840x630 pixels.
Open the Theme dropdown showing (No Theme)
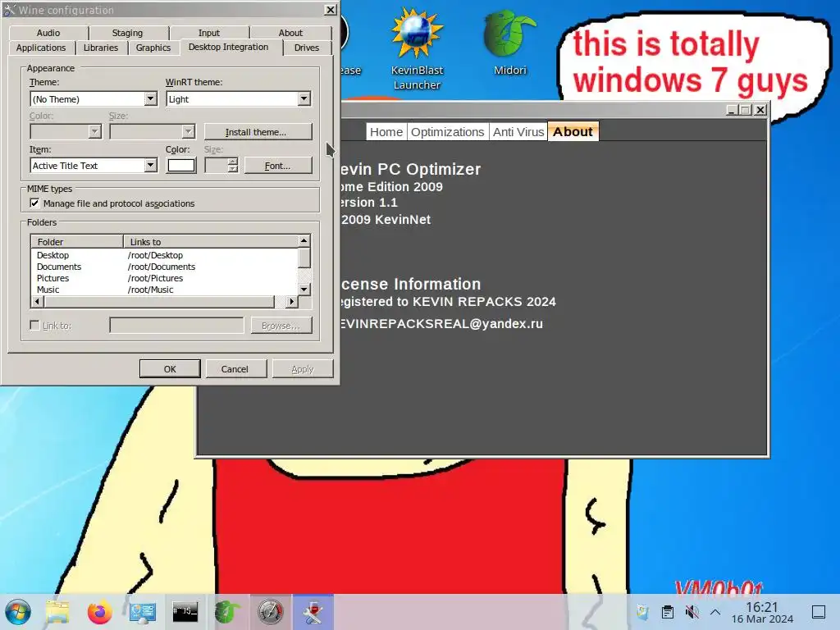click(94, 99)
